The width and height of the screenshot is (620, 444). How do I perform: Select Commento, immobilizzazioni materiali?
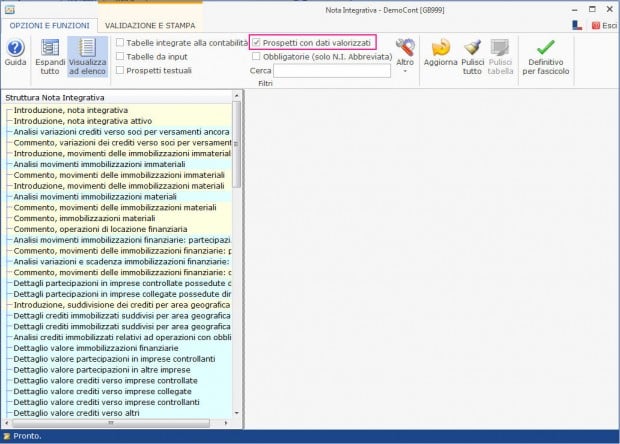[84, 218]
